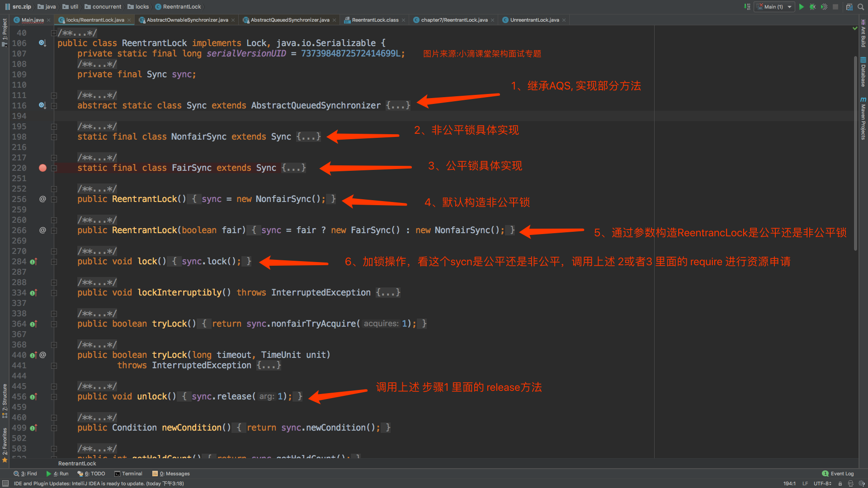The height and width of the screenshot is (488, 868).
Task: Open Search Everywhere magnifier
Action: (x=861, y=7)
